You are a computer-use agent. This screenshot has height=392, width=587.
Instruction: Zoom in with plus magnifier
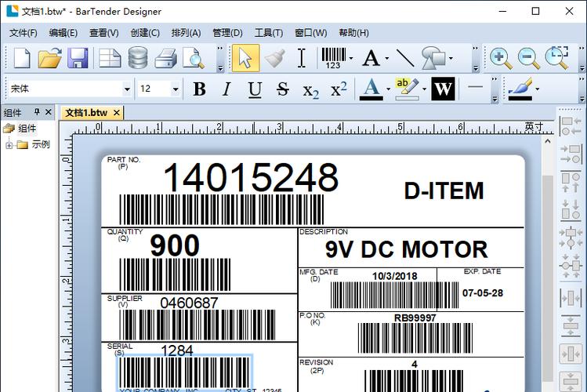click(x=501, y=58)
